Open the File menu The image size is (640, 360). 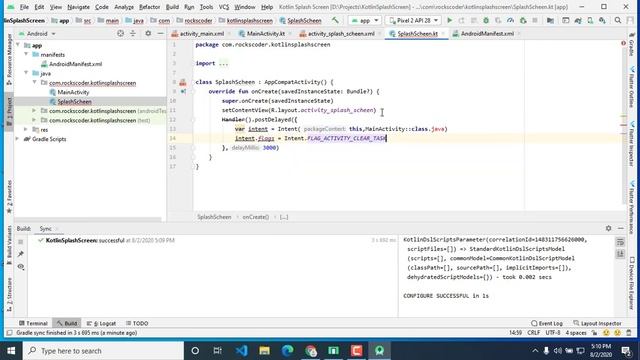click(24, 7)
